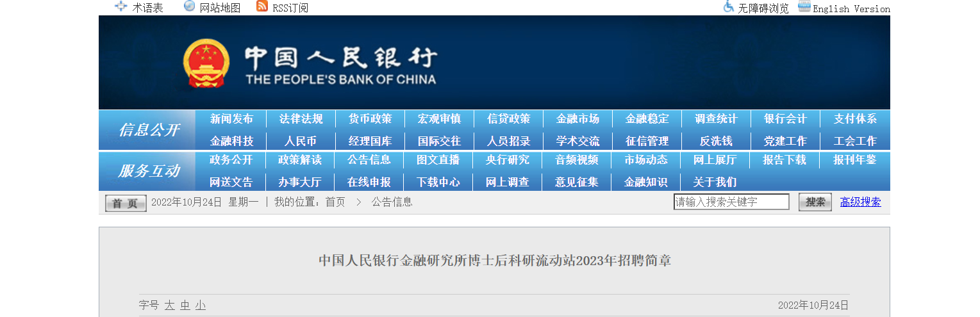The image size is (980, 317).
Task: Click the 网站地图 sitemap icon
Action: [x=189, y=6]
